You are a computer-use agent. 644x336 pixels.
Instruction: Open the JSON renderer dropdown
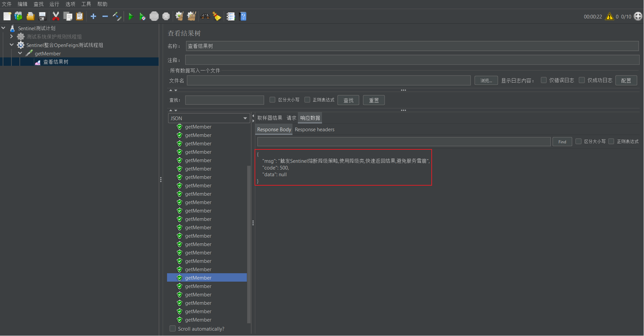[209, 118]
